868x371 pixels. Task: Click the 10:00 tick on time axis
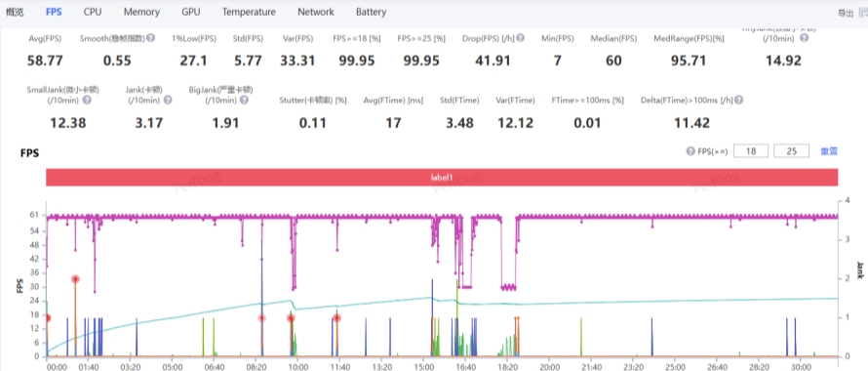pyautogui.click(x=297, y=366)
